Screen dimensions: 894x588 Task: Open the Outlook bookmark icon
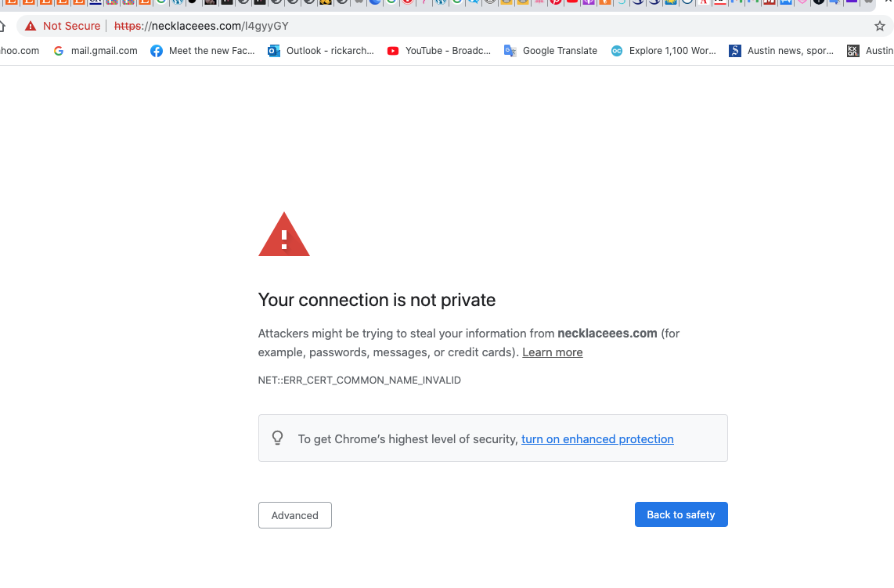[274, 51]
